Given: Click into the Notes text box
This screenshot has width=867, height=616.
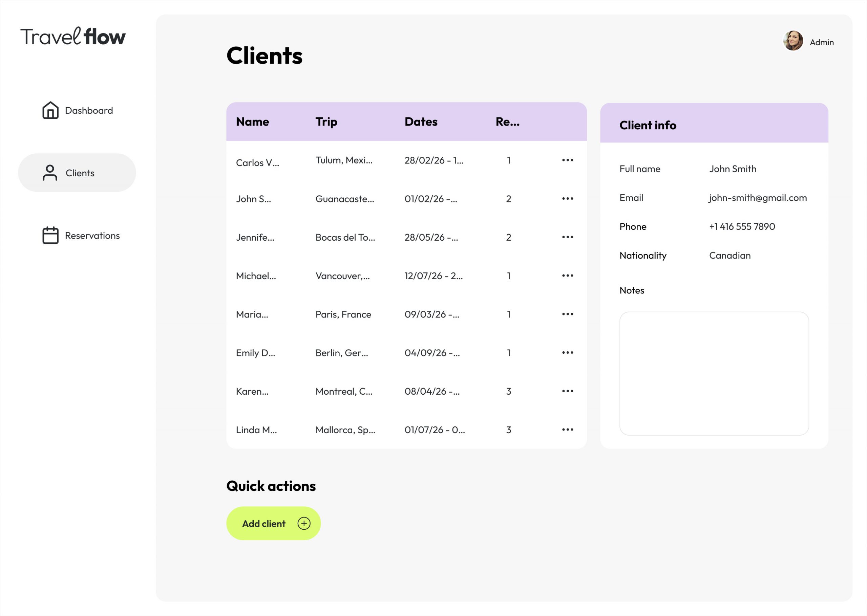Looking at the screenshot, I should coord(714,373).
